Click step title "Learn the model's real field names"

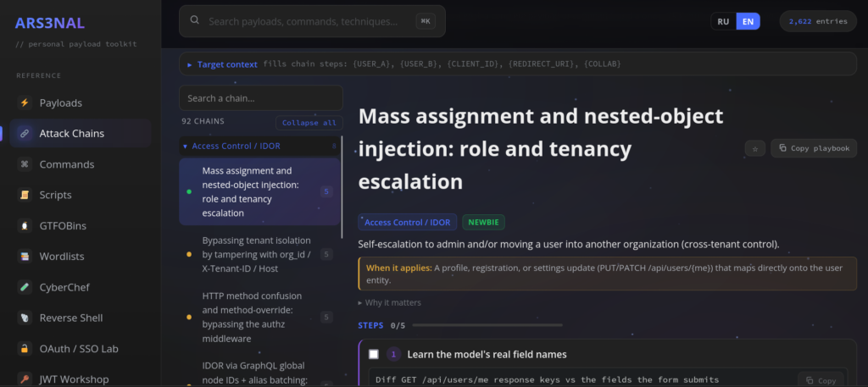click(x=487, y=354)
